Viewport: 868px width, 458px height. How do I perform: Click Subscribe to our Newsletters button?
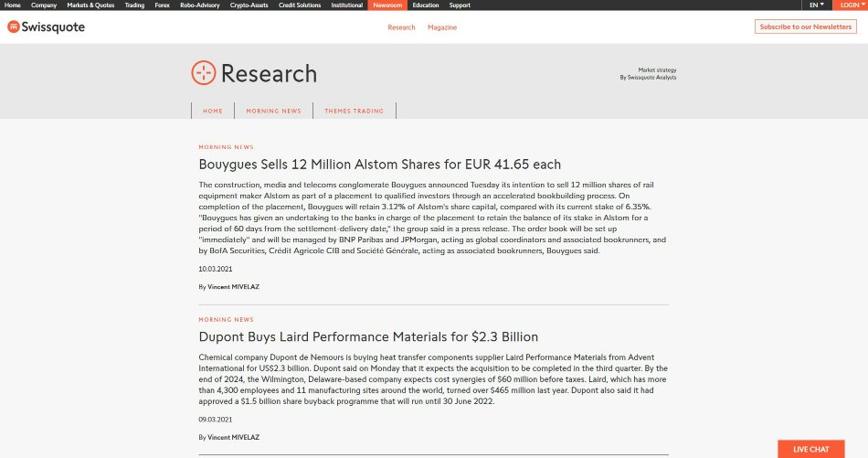[806, 27]
